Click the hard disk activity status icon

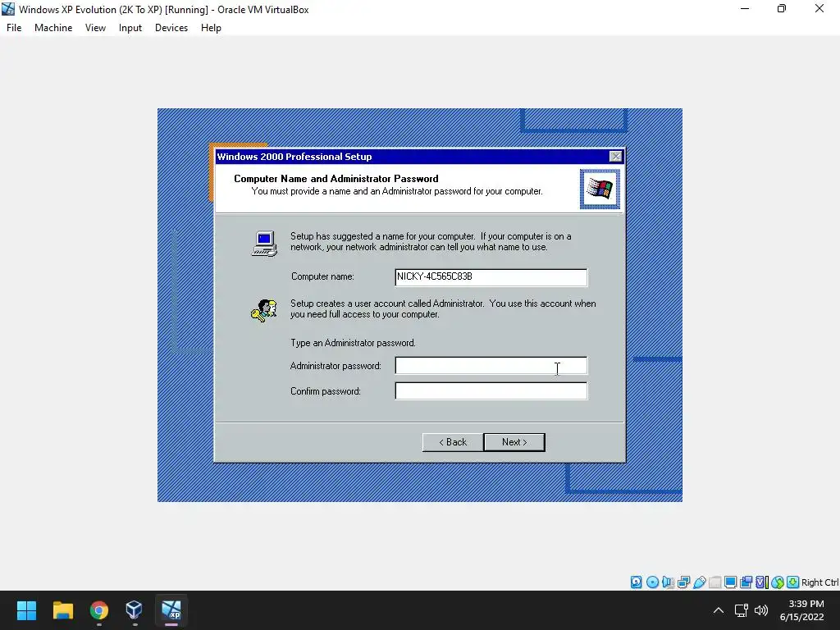(x=636, y=582)
